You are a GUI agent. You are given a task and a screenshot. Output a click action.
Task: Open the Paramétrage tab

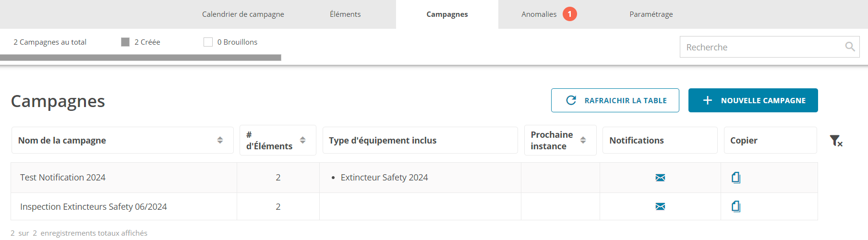pyautogui.click(x=651, y=14)
